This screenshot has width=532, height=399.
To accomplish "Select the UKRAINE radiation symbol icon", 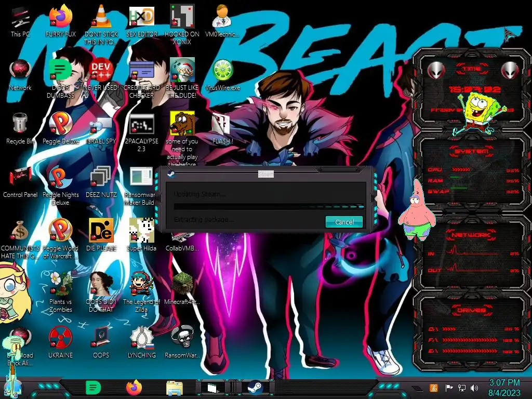I will (60, 343).
